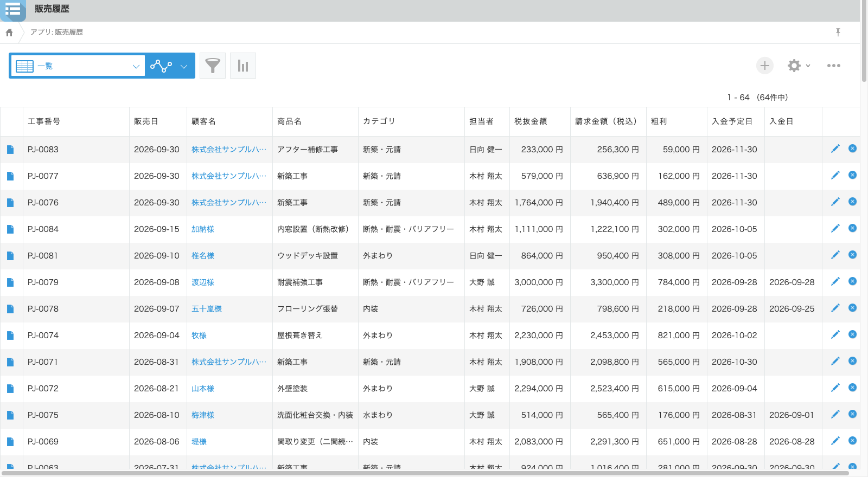Viewport: 868px width, 477px height.
Task: Expand the graph view dropdown
Action: point(184,66)
